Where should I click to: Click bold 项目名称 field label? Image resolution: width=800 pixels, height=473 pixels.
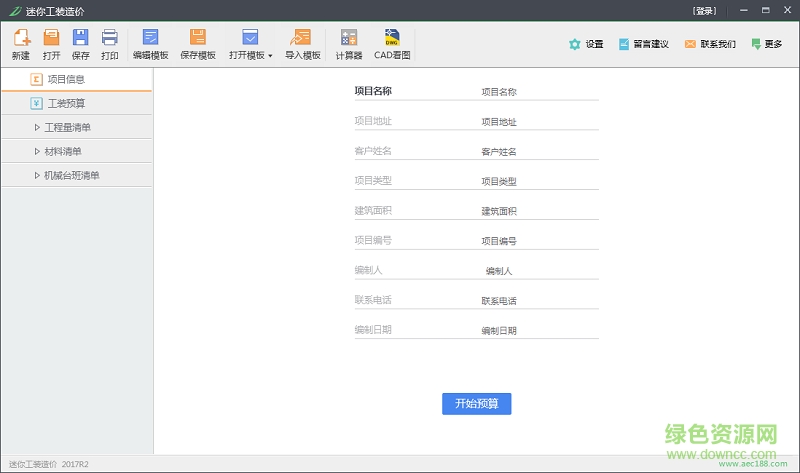373,91
